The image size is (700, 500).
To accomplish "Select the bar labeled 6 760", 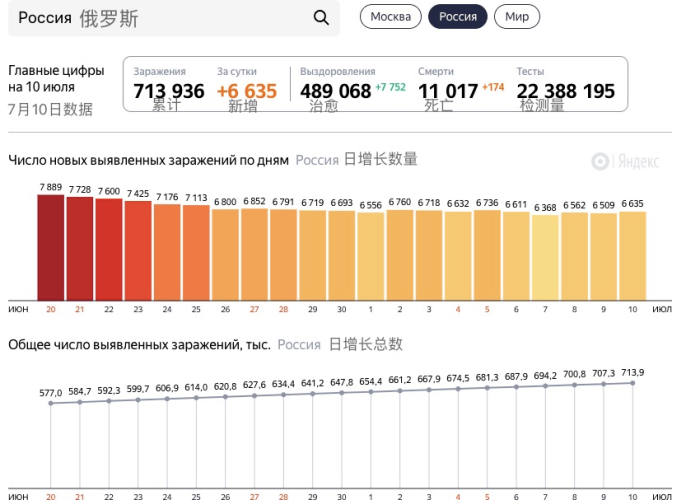I will coord(400,255).
